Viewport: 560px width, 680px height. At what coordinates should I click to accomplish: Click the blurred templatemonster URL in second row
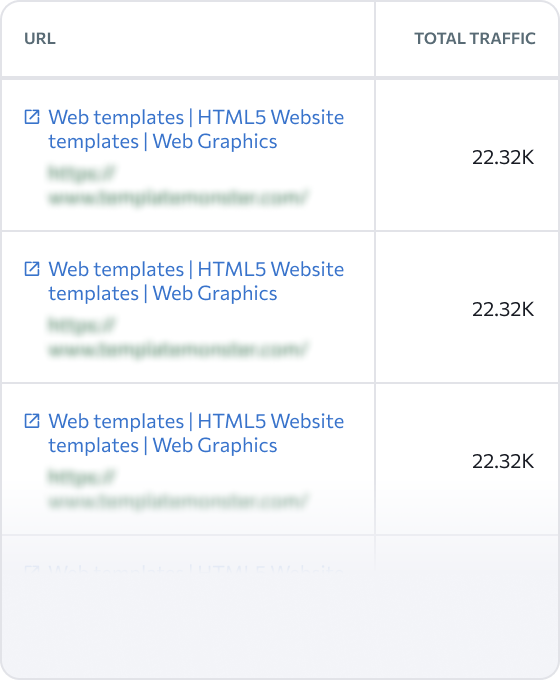pos(178,349)
